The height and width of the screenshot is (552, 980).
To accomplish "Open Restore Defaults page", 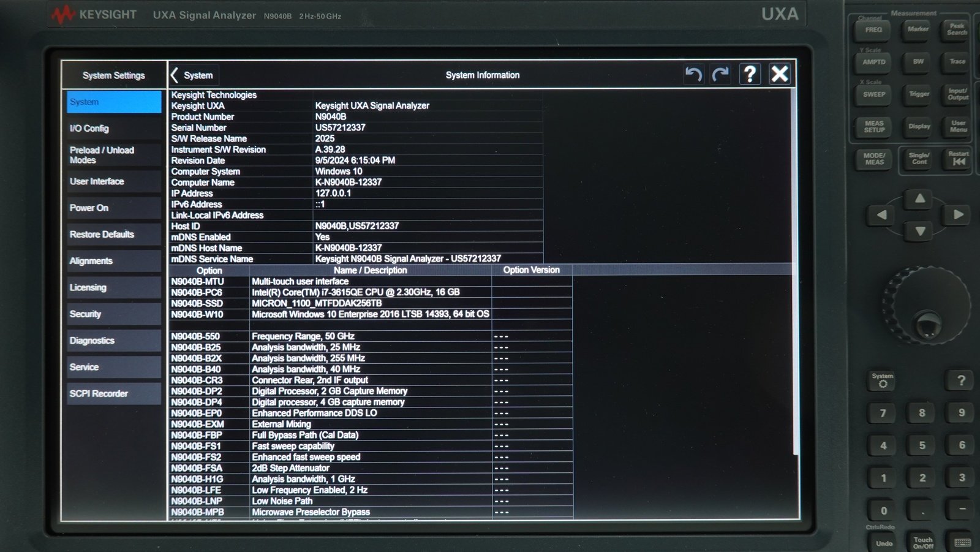I will (x=114, y=234).
